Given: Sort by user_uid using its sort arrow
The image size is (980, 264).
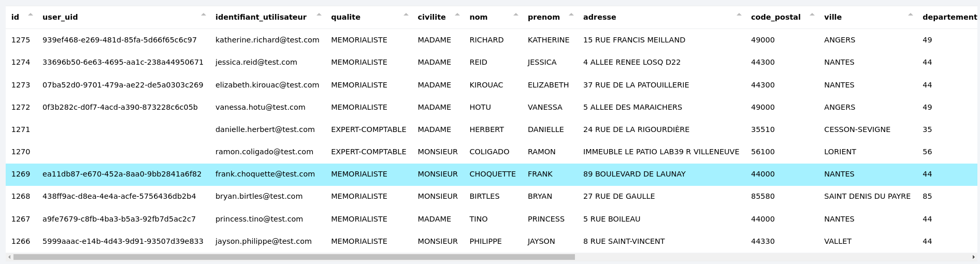Looking at the screenshot, I should click(x=204, y=14).
